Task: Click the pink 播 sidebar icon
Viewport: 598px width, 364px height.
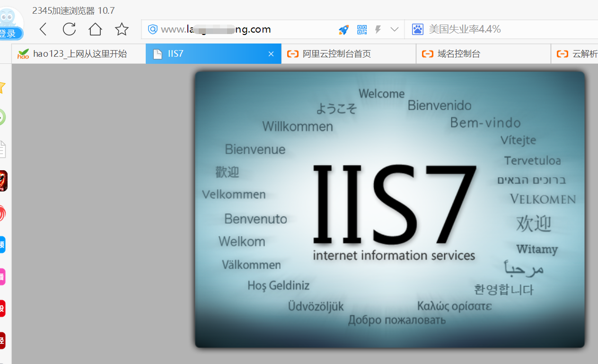Action: (x=2, y=277)
